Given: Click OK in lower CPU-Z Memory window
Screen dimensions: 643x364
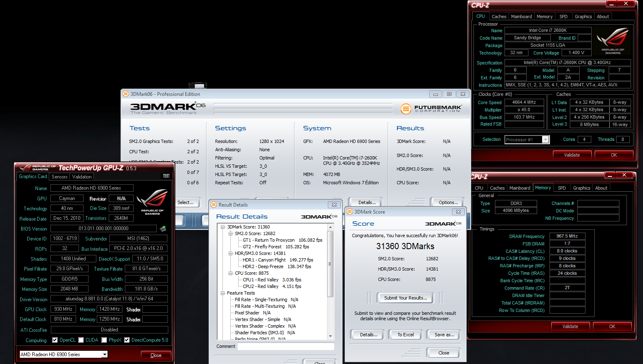Looking at the screenshot, I should click(x=612, y=326).
